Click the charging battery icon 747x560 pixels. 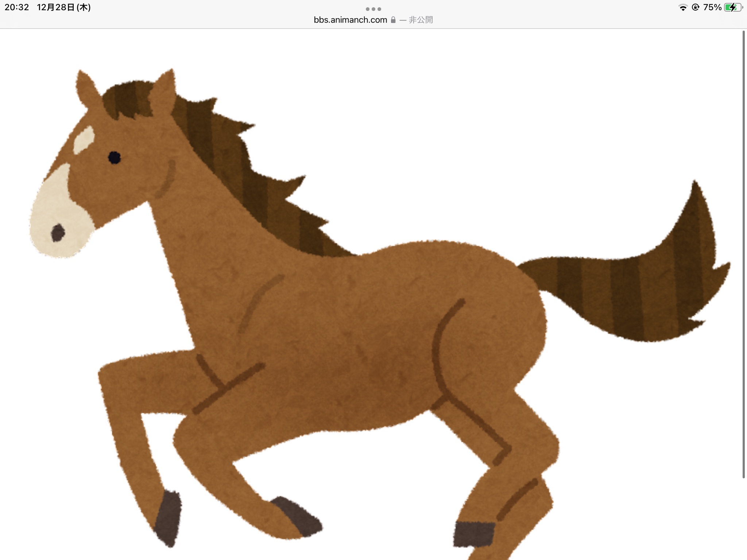(x=732, y=7)
